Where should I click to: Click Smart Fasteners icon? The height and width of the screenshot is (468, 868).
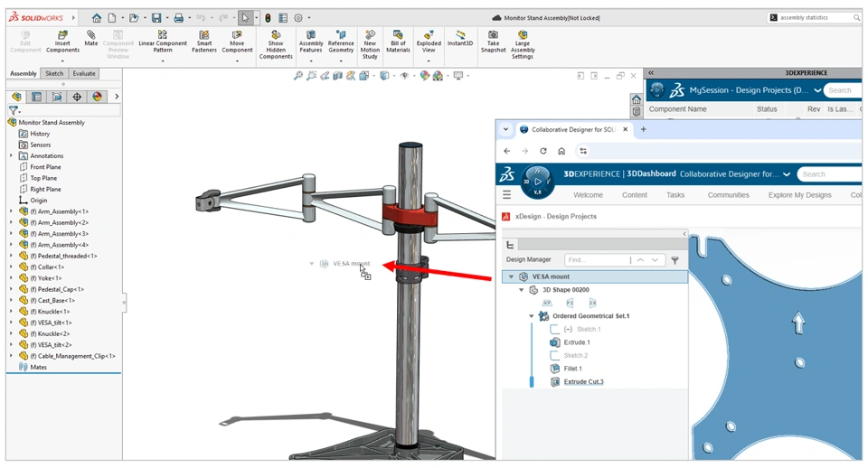pos(203,42)
